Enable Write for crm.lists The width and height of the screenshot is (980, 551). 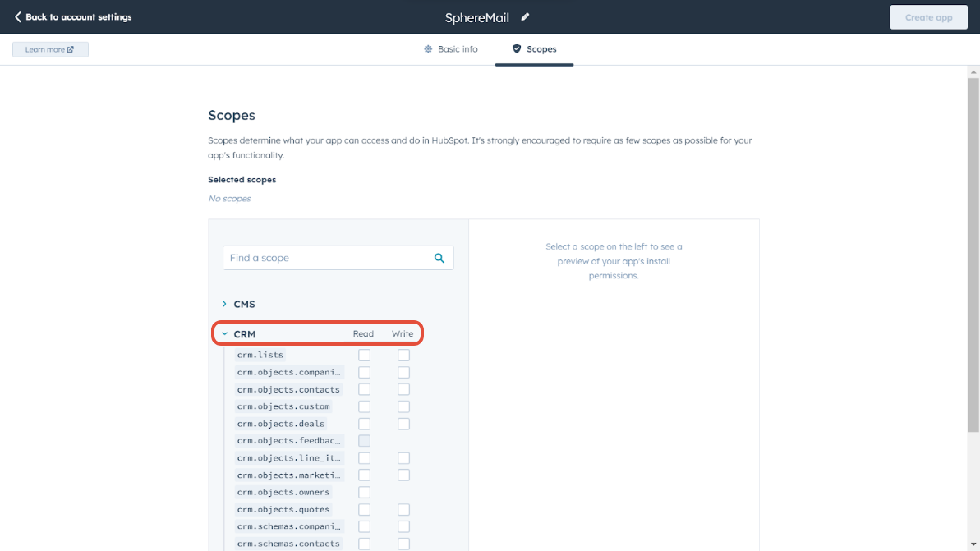coord(404,356)
